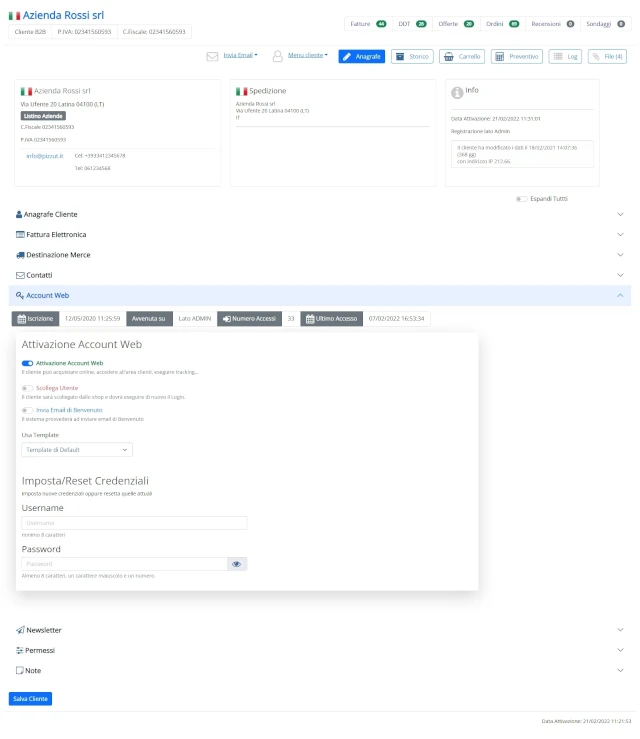Open the Sondaggi tab
The image size is (640, 739).
point(606,24)
